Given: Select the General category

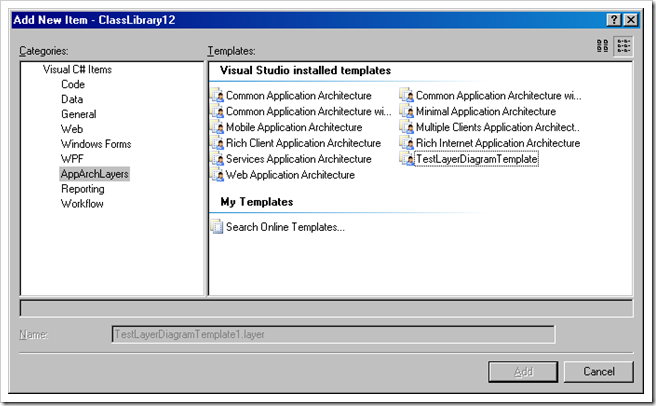Looking at the screenshot, I should pos(79,114).
